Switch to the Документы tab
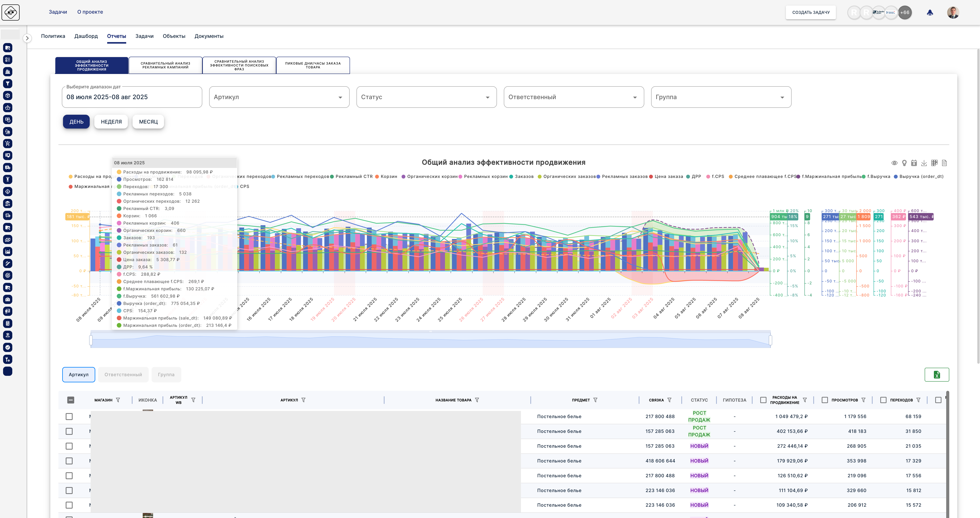980x518 pixels. [209, 36]
